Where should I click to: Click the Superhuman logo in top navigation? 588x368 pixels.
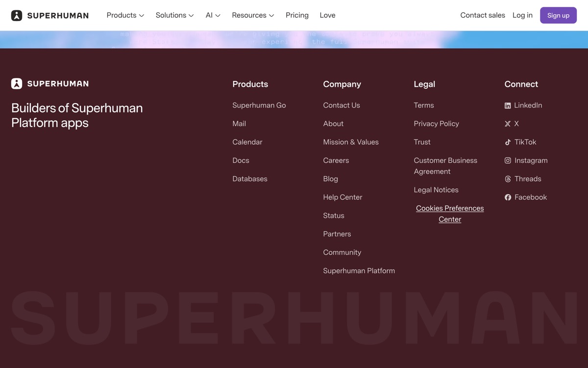tap(50, 15)
